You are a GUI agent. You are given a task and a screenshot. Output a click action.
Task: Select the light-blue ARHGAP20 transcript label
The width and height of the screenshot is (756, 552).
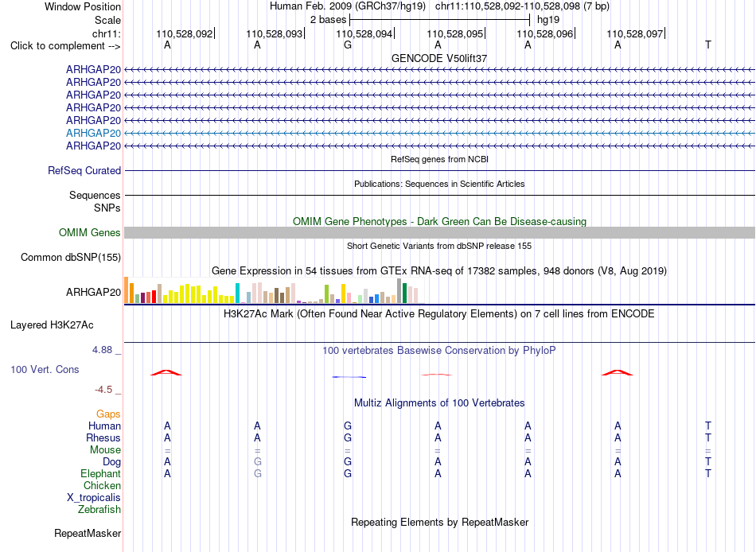pyautogui.click(x=94, y=133)
